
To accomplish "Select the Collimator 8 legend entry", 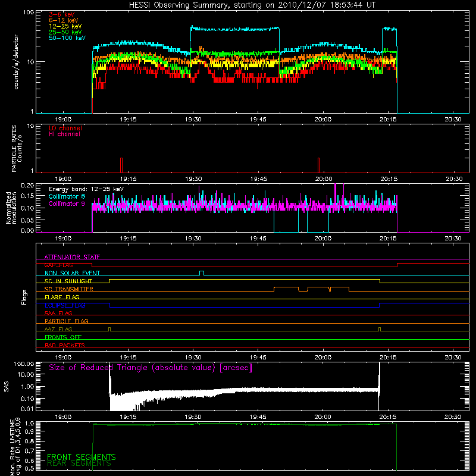I will click(x=67, y=196).
